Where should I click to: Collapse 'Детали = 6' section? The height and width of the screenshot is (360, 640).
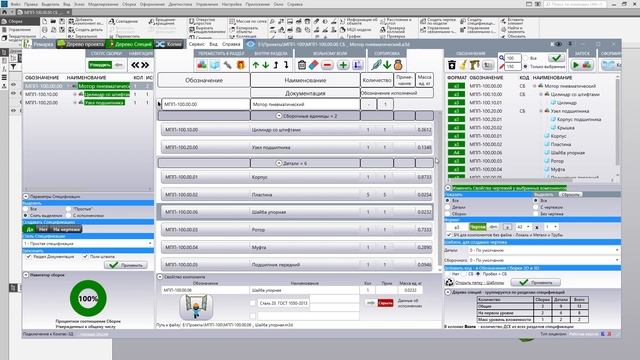point(279,163)
